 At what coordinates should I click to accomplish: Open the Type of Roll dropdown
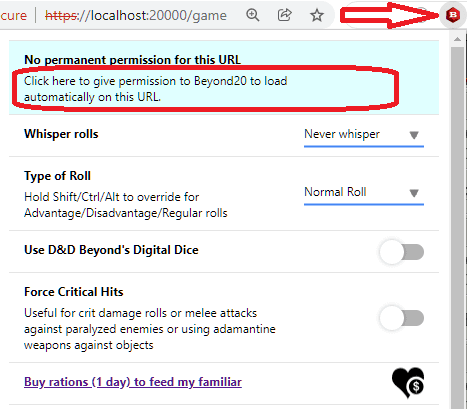(364, 193)
